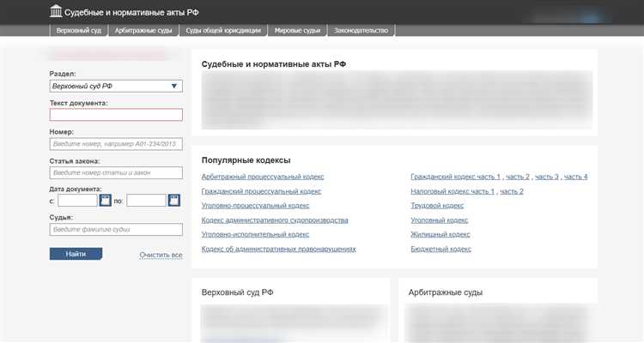This screenshot has height=343, width=644.
Task: Open the Трудовой кодекс link
Action: [x=437, y=206]
